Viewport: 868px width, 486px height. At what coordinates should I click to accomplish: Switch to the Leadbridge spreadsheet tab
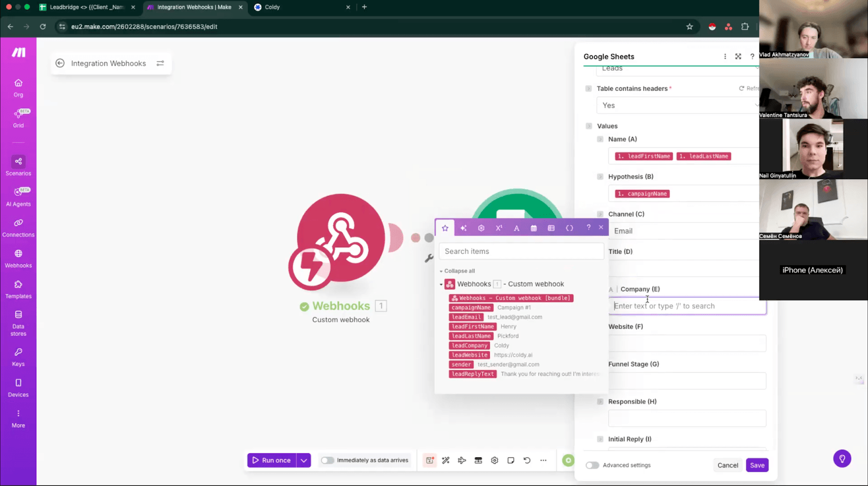pos(87,7)
